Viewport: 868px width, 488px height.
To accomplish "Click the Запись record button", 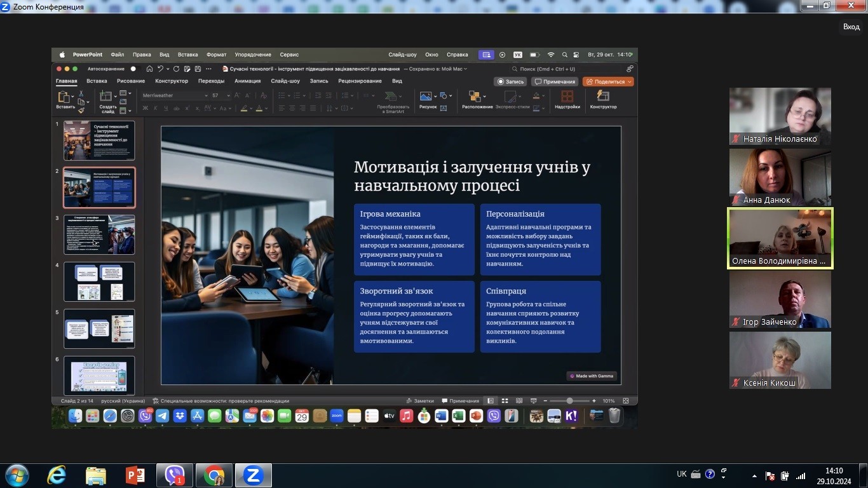I will [511, 81].
